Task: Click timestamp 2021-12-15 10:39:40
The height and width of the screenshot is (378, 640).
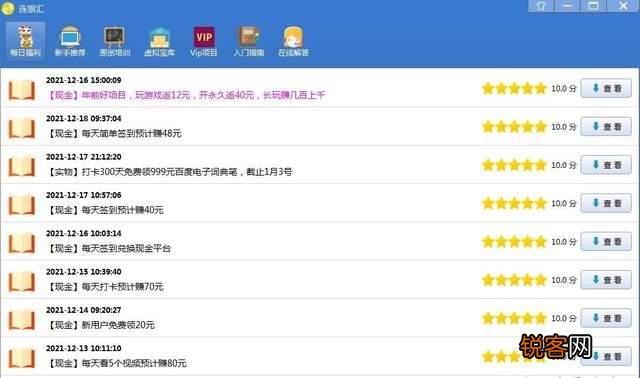Action: [84, 272]
